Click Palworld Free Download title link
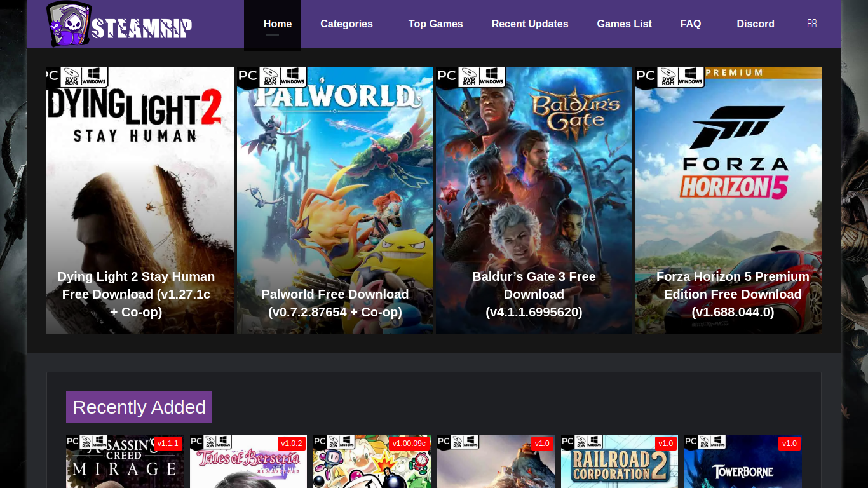This screenshot has height=488, width=868. coord(335,303)
